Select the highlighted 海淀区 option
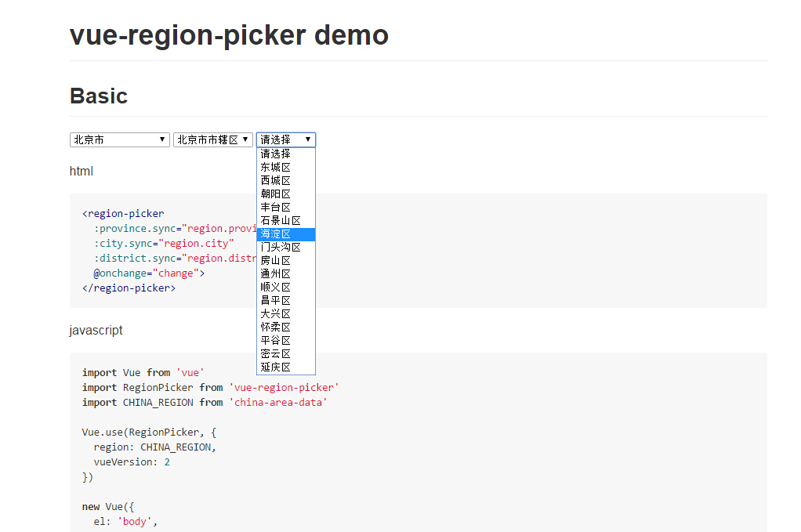This screenshot has width=801, height=532. coord(285,234)
